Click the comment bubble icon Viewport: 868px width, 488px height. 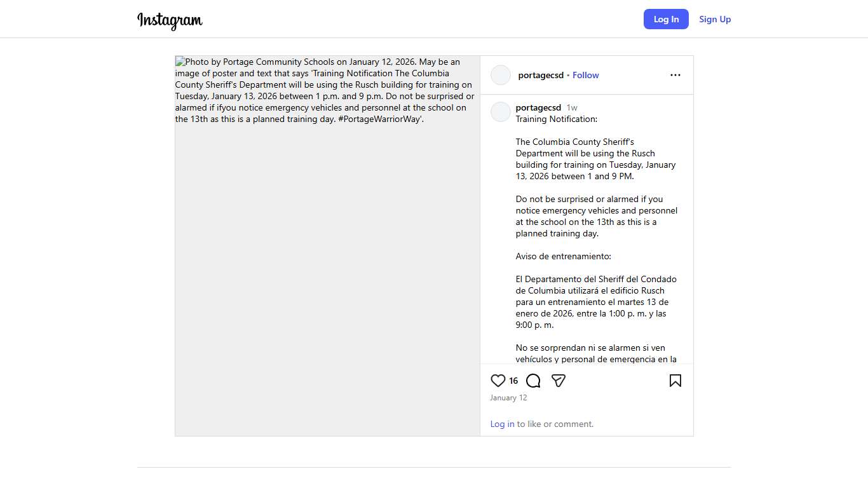(533, 381)
